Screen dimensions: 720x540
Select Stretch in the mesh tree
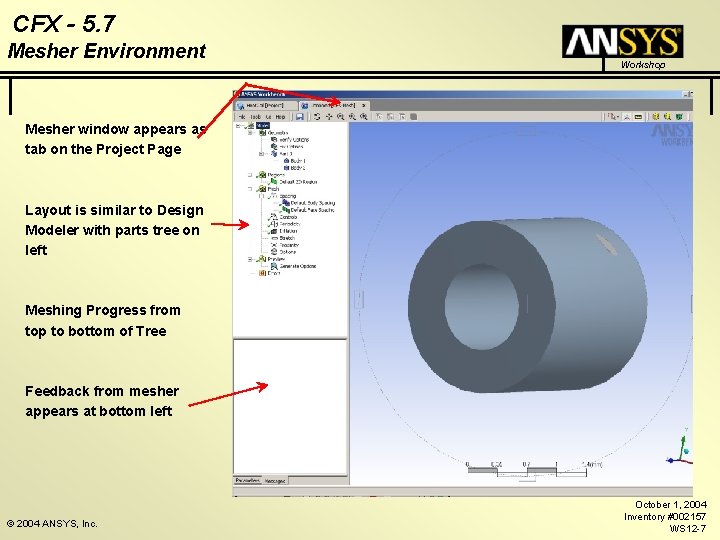pos(287,238)
